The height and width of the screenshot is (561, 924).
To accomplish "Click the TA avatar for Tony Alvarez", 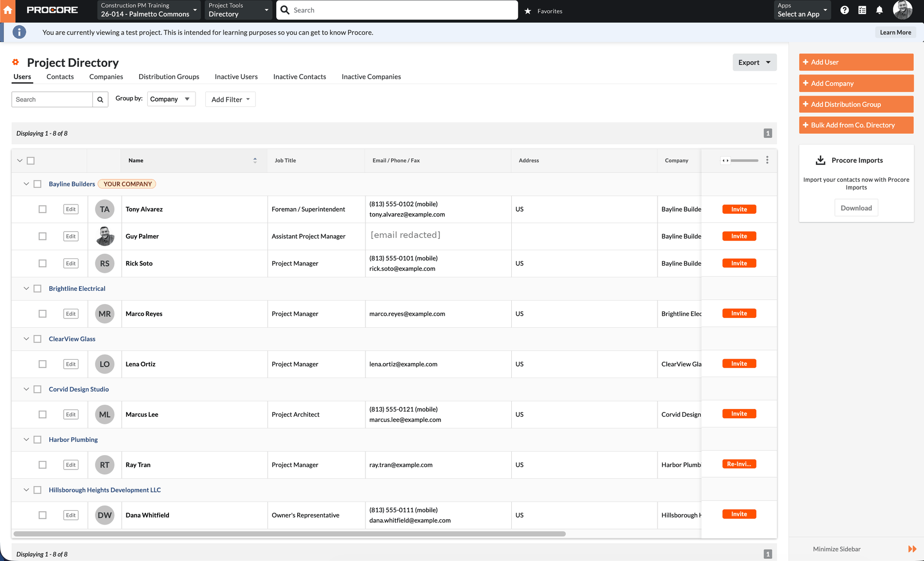I will pyautogui.click(x=105, y=209).
